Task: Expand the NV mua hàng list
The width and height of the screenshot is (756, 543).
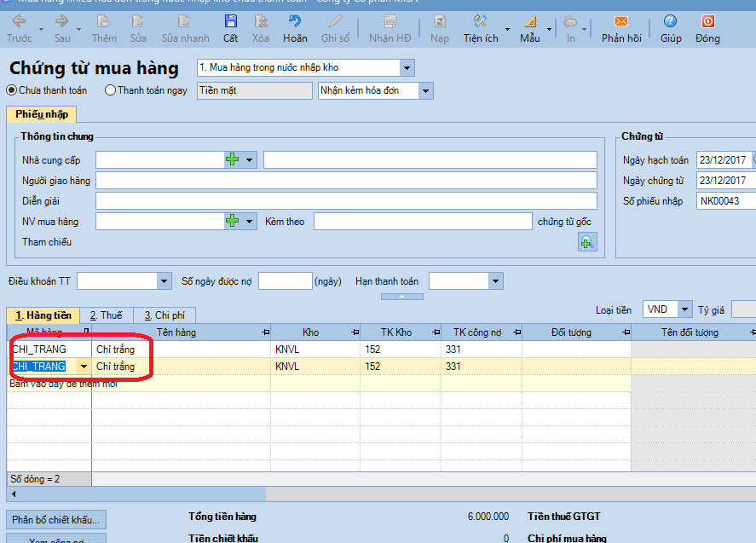Action: pyautogui.click(x=249, y=222)
